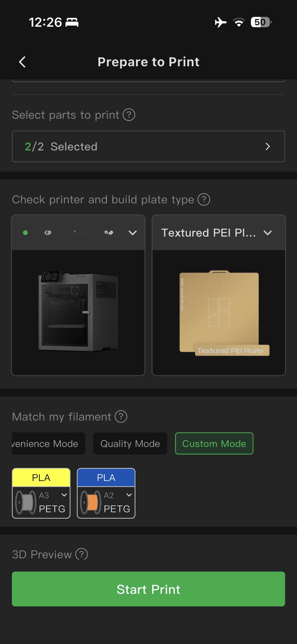Tap the Wi-Fi icon in status bar

pos(239,22)
